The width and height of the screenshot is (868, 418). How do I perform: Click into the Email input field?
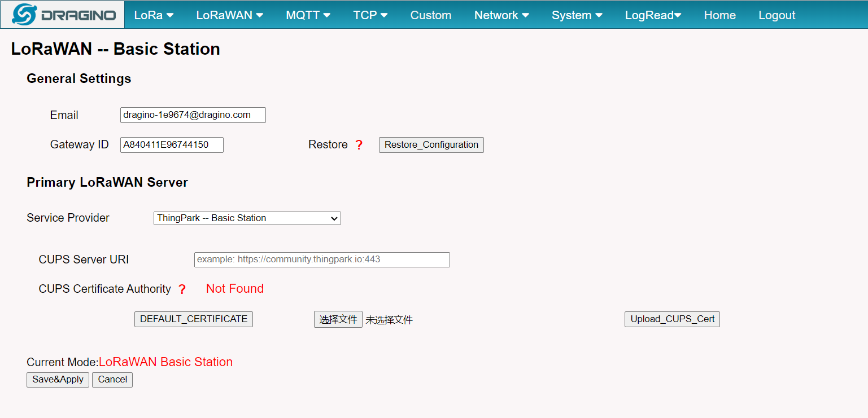tap(193, 115)
